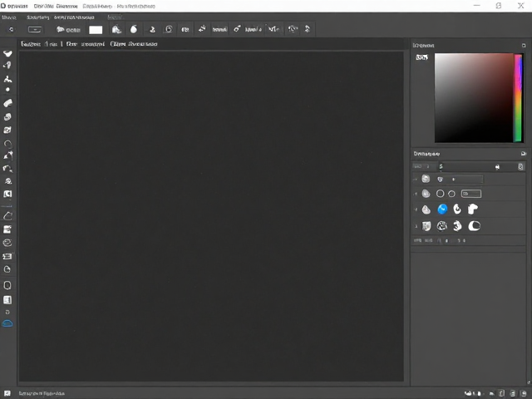
Task: Click the larger empty circle in right panel row
Action: (440, 194)
